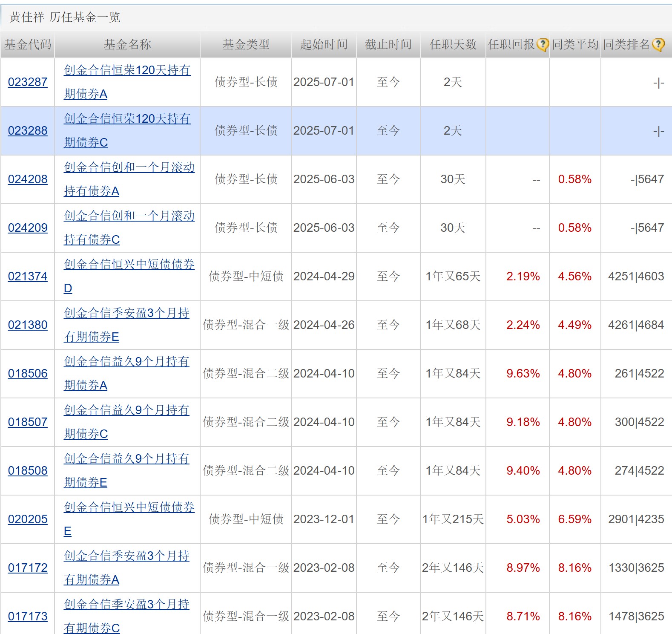Image resolution: width=672 pixels, height=634 pixels.
Task: Open fund code 018506 link
Action: [28, 373]
